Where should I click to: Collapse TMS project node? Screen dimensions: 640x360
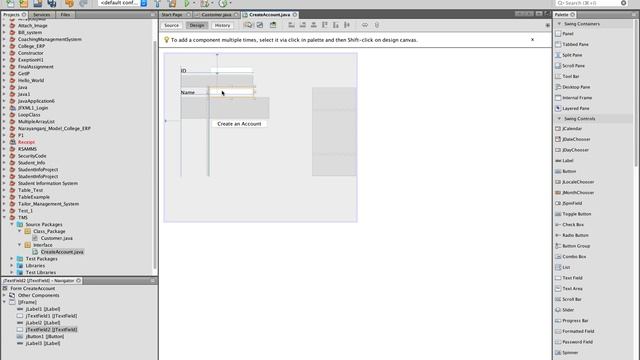pyautogui.click(x=4, y=218)
